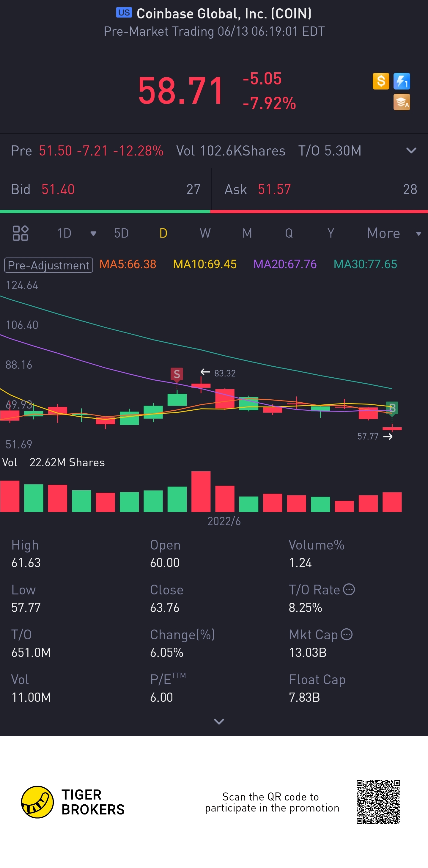Tap the Open 60.00 stat
This screenshot has width=428, height=868.
[x=165, y=554]
